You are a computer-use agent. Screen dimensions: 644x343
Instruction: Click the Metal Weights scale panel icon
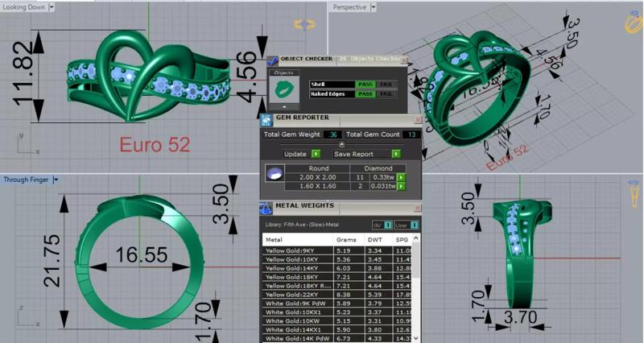coord(266,208)
